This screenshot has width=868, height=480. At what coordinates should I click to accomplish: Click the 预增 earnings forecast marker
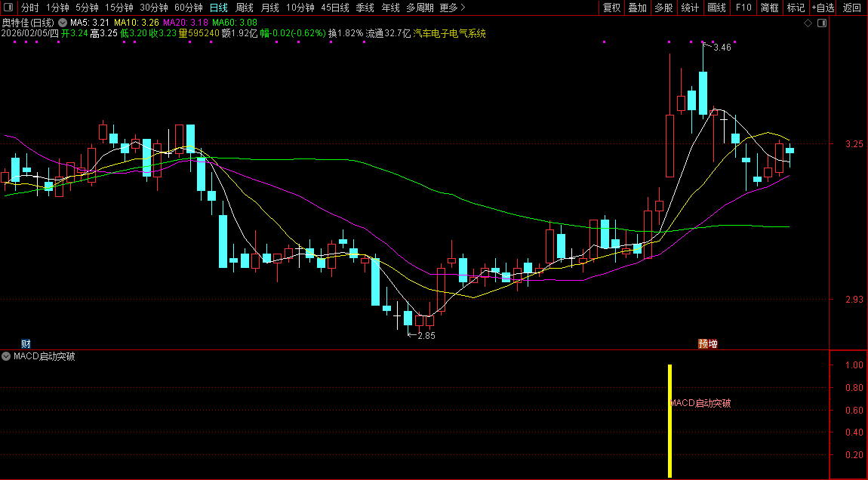tap(708, 344)
